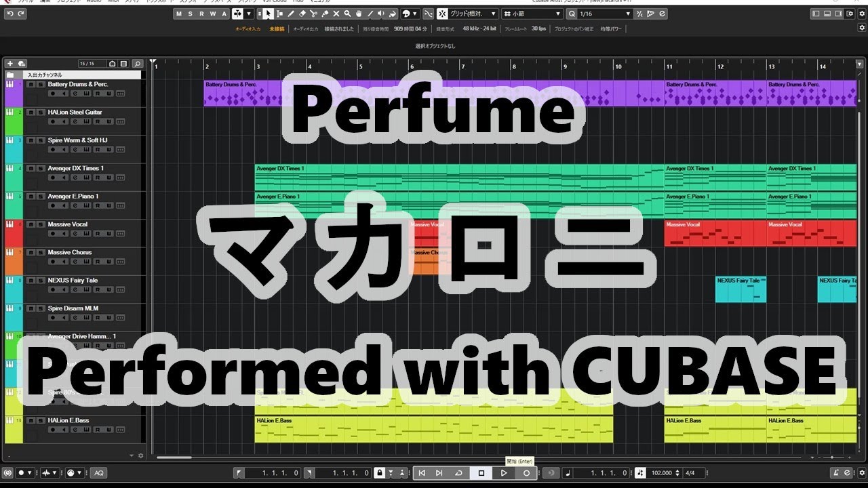
Task: Select the Object Selection arrow tool
Action: click(269, 14)
